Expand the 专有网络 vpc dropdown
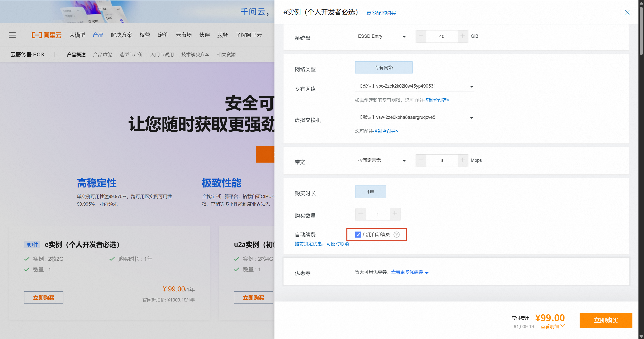The width and height of the screenshot is (644, 339). pos(414,86)
